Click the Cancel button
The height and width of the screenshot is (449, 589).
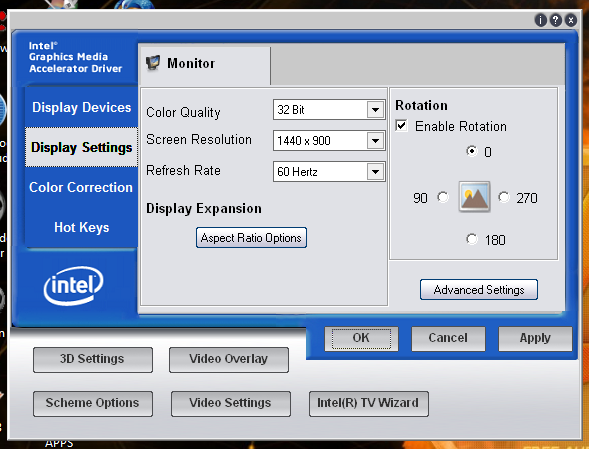[x=448, y=338]
